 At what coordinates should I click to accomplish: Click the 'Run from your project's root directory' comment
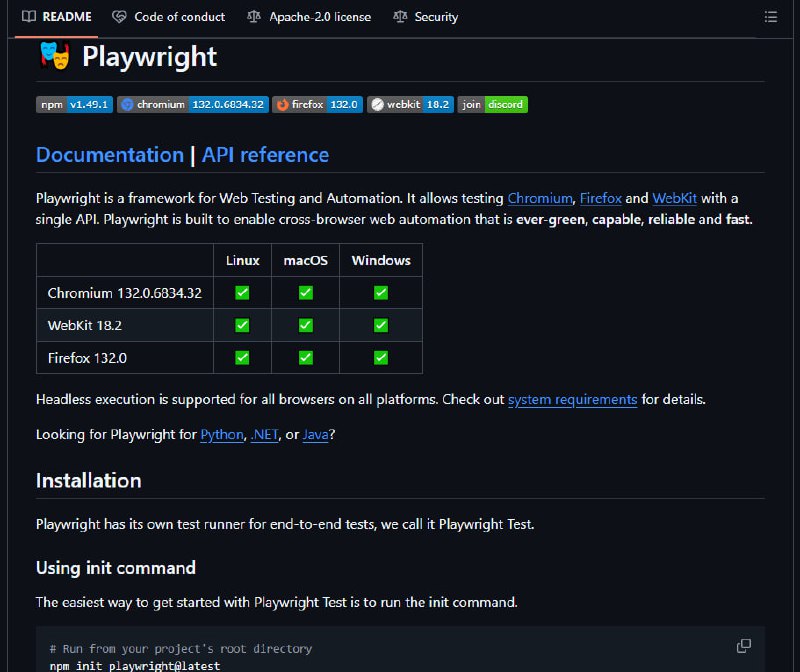[x=181, y=649]
